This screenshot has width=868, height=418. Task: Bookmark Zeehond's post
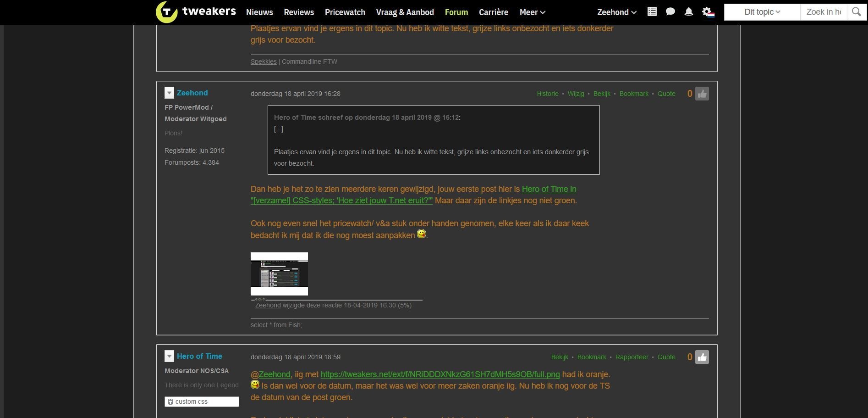[634, 94]
